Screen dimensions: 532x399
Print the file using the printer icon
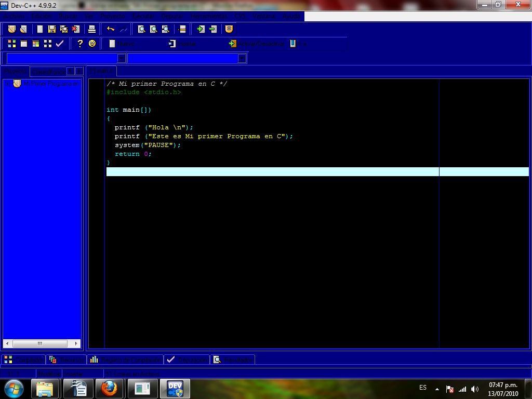tap(91, 29)
